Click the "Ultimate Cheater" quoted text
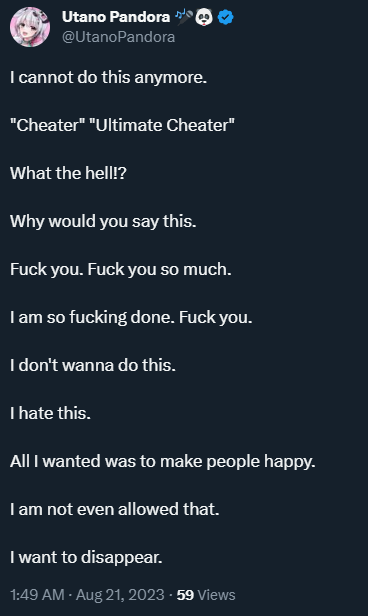 coord(162,125)
